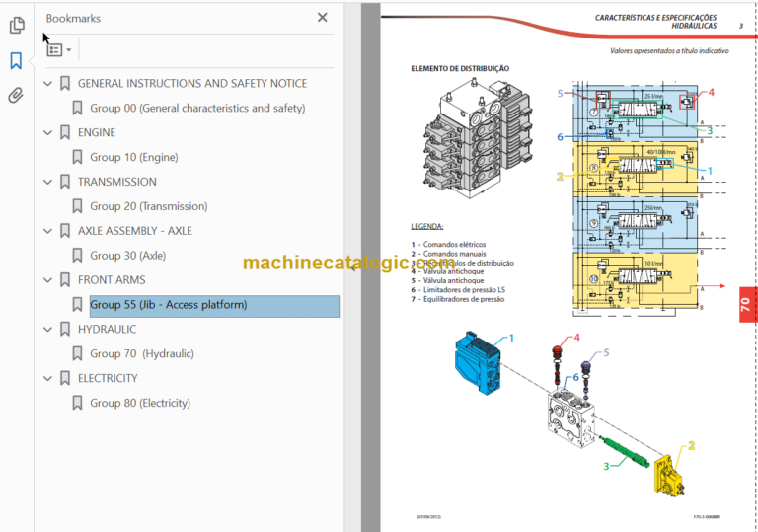Collapse the GENERAL INSTRUCTIONS AND SAFETY NOTICE section
This screenshot has width=758, height=532.
point(47,84)
